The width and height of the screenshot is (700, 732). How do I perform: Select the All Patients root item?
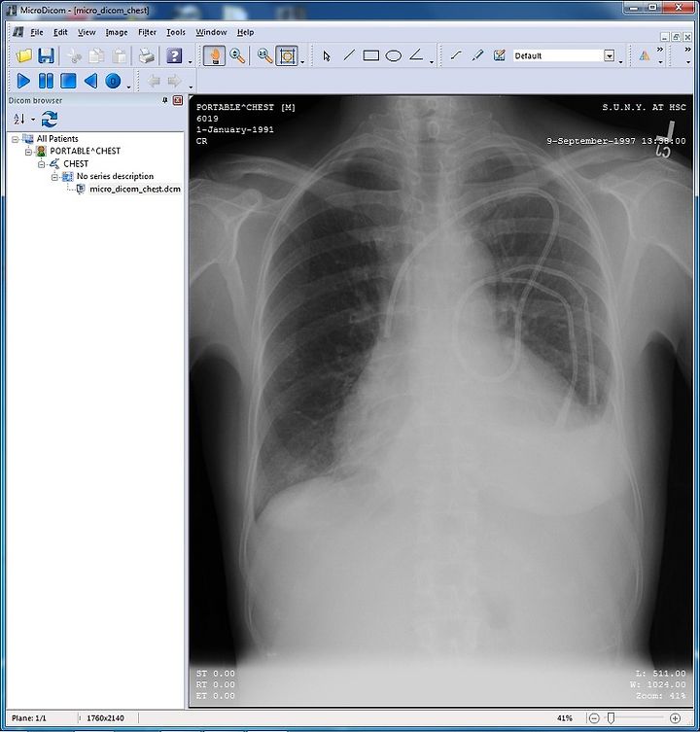tap(57, 139)
